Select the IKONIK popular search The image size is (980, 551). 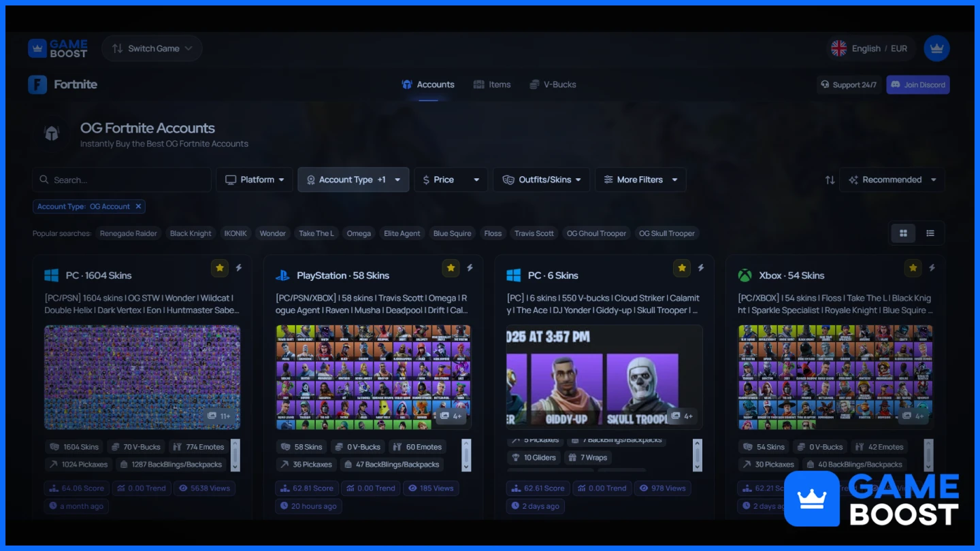tap(235, 233)
